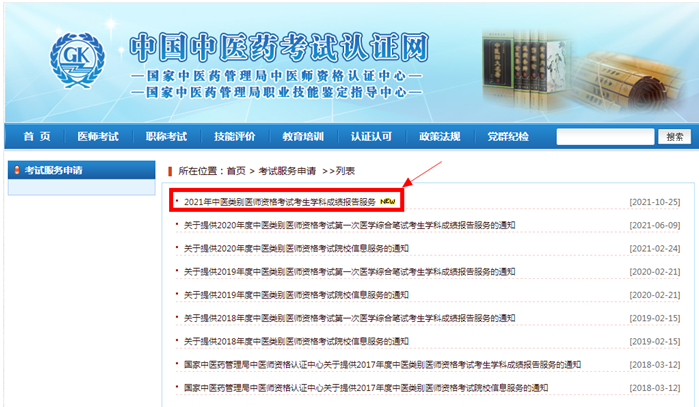699x407 pixels.
Task: Go to 技能评价 in navigation bar
Action: (235, 137)
